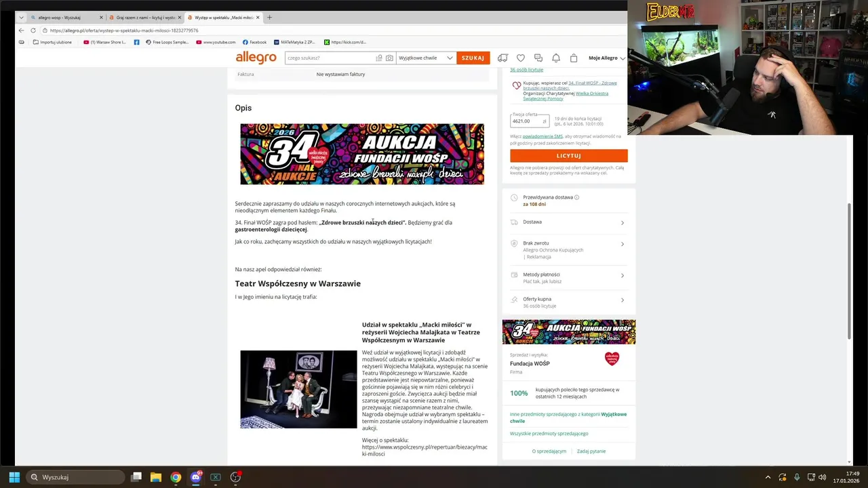Open Discord from the taskbar

195,477
